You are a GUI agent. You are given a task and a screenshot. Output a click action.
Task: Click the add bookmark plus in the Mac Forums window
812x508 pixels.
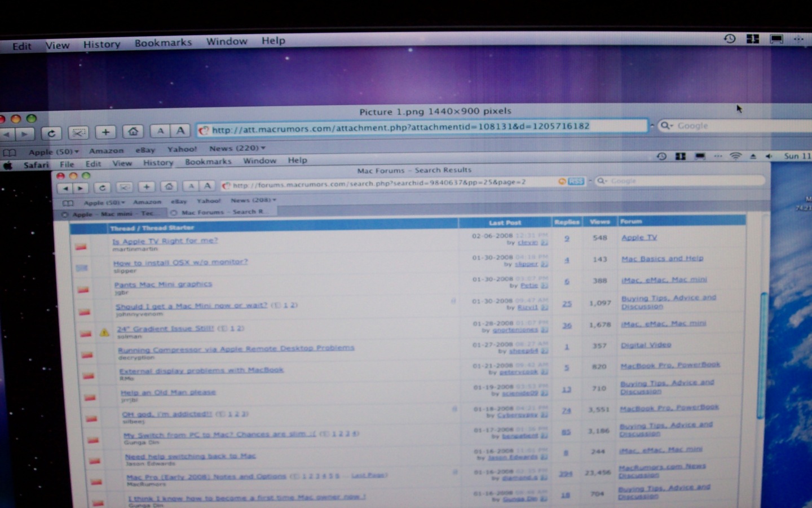(x=147, y=187)
